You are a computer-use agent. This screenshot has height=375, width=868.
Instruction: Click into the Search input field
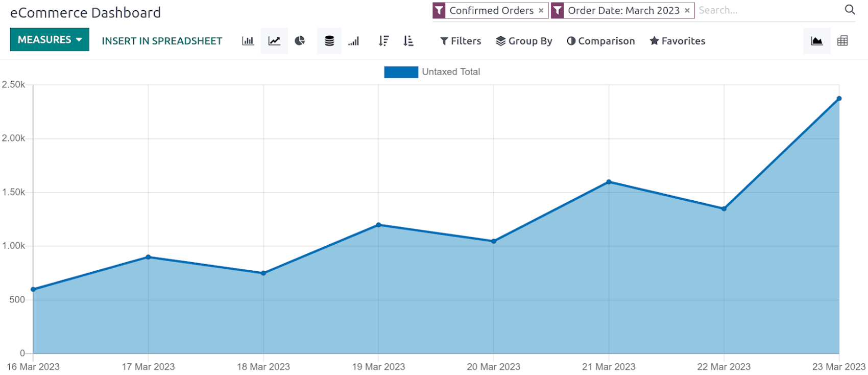[x=766, y=10]
